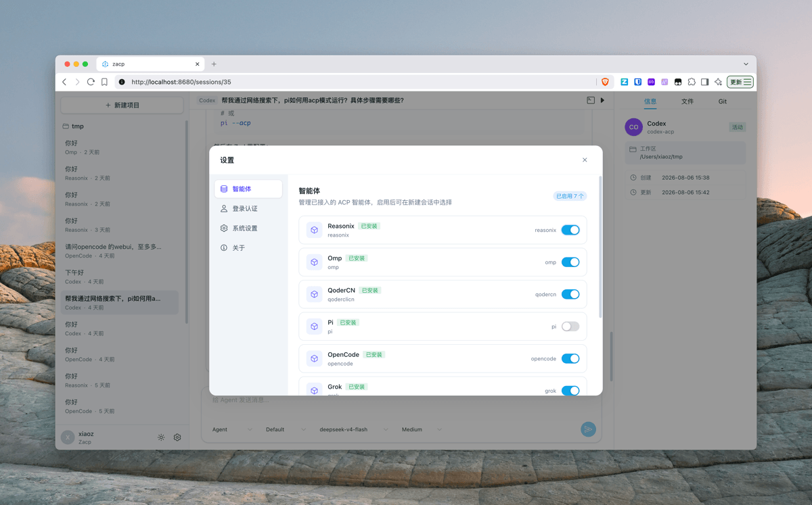The image size is (812, 505).
Task: Click the 已安装 tag beside Reasonix
Action: click(x=369, y=226)
